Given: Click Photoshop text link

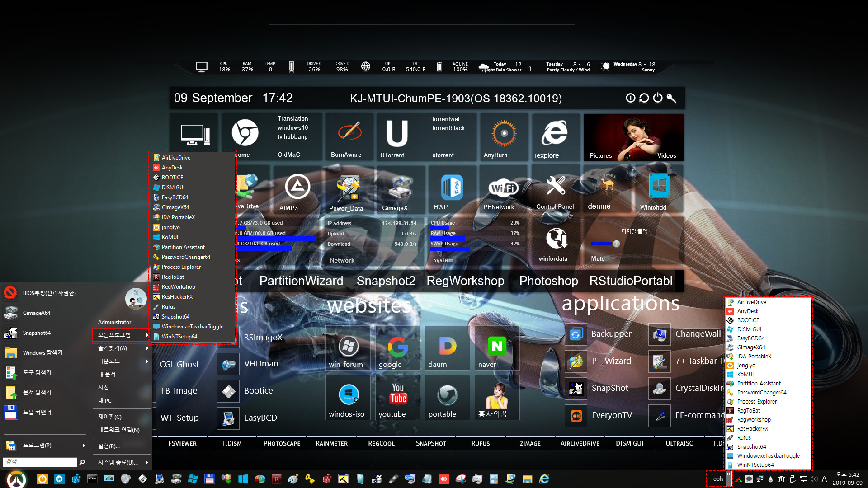Looking at the screenshot, I should (548, 281).
